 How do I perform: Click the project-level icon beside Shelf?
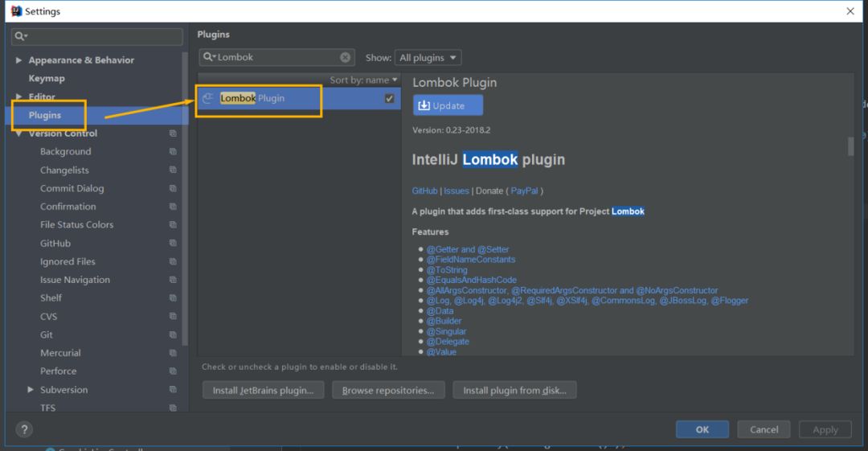coord(173,297)
